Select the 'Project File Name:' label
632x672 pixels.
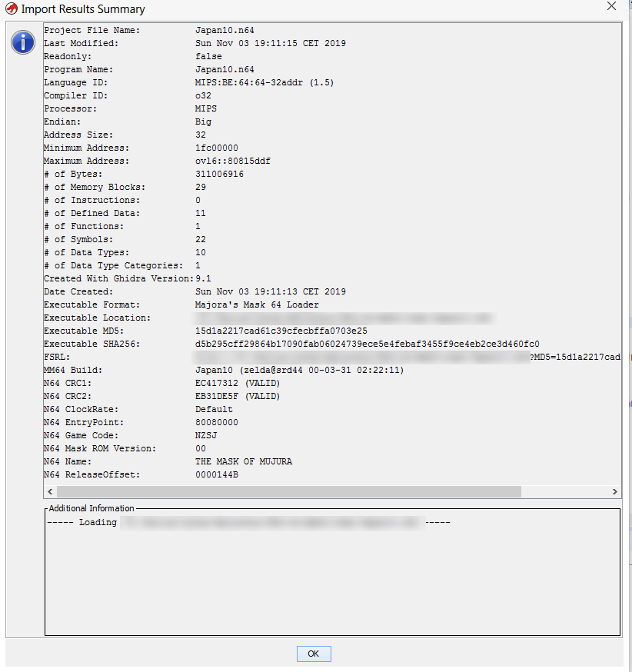(92, 31)
